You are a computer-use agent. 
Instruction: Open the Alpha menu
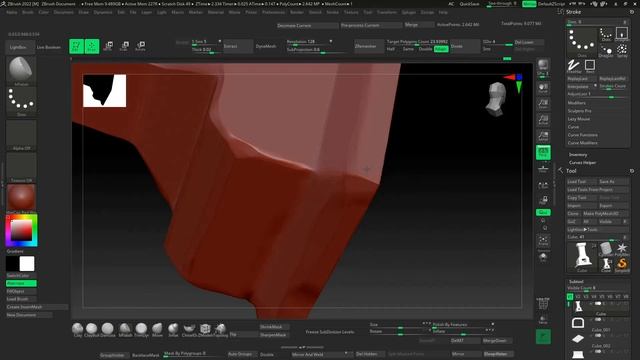point(11,12)
